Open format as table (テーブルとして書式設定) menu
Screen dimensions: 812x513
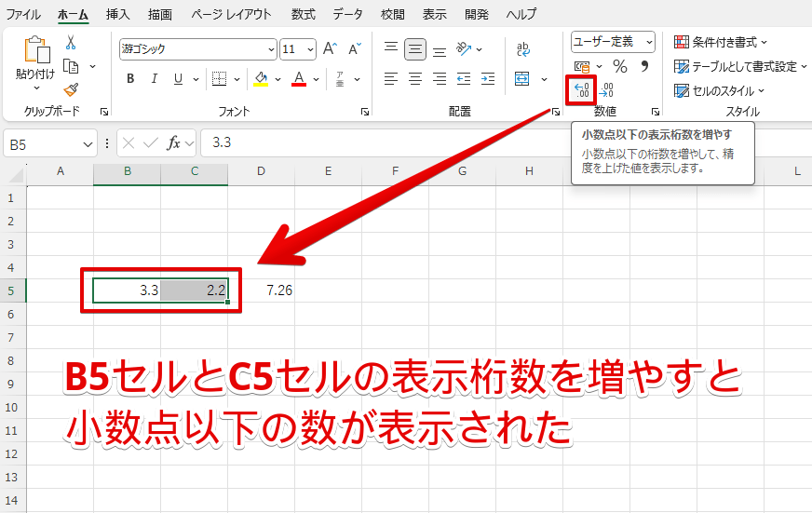(x=740, y=66)
